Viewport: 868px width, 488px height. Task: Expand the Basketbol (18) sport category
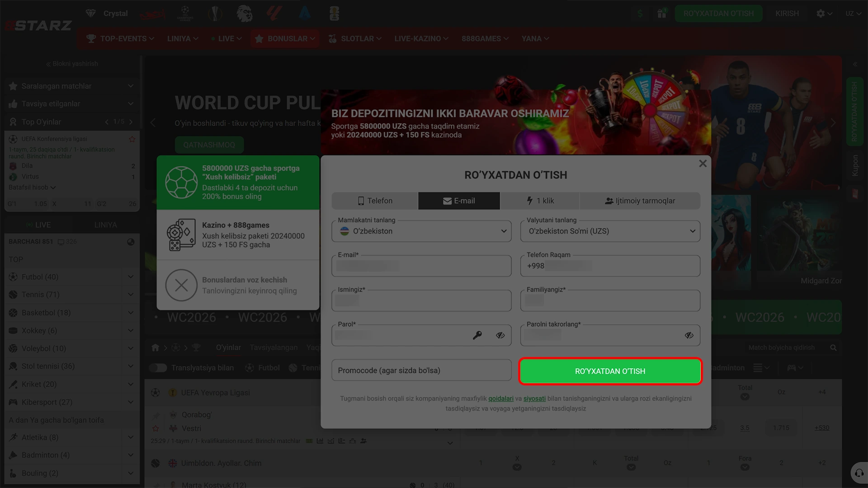[131, 313]
